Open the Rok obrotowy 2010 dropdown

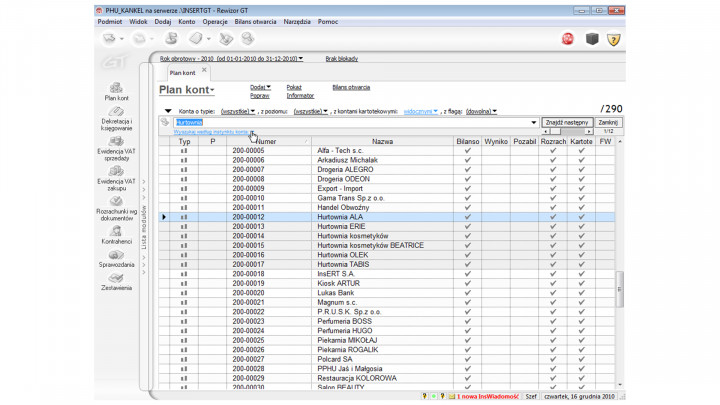(230, 59)
